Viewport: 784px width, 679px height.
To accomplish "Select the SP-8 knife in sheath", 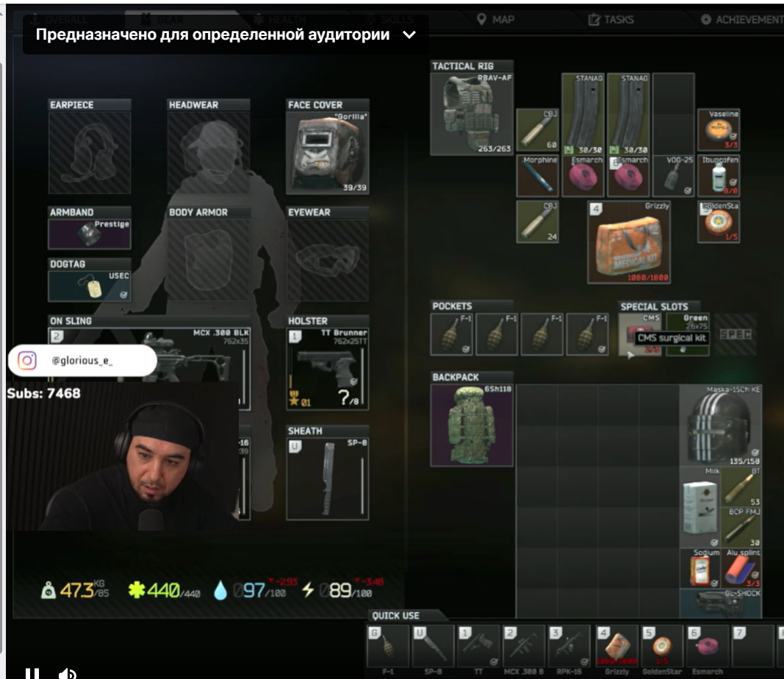I will tap(328, 479).
